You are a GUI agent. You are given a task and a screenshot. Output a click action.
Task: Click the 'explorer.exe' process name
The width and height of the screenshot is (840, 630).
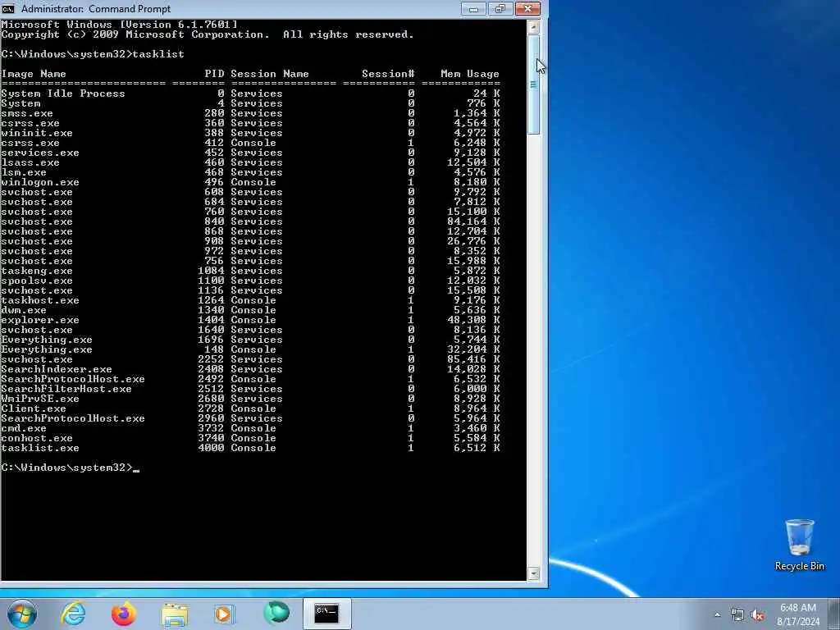pos(40,320)
